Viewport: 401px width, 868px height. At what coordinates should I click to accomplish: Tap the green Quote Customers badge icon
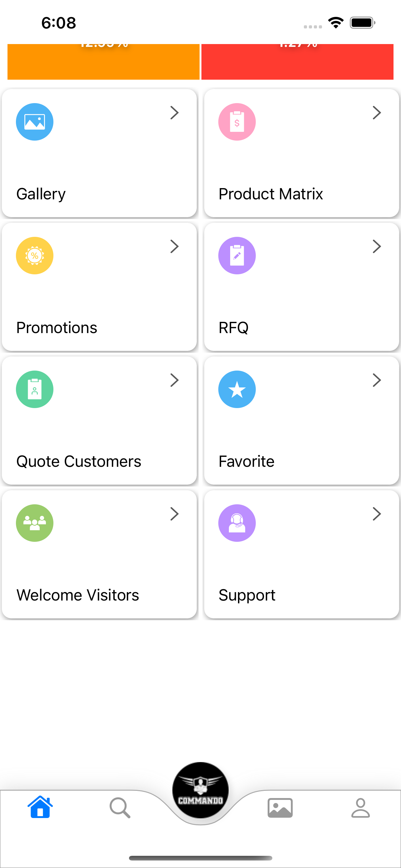tap(35, 389)
